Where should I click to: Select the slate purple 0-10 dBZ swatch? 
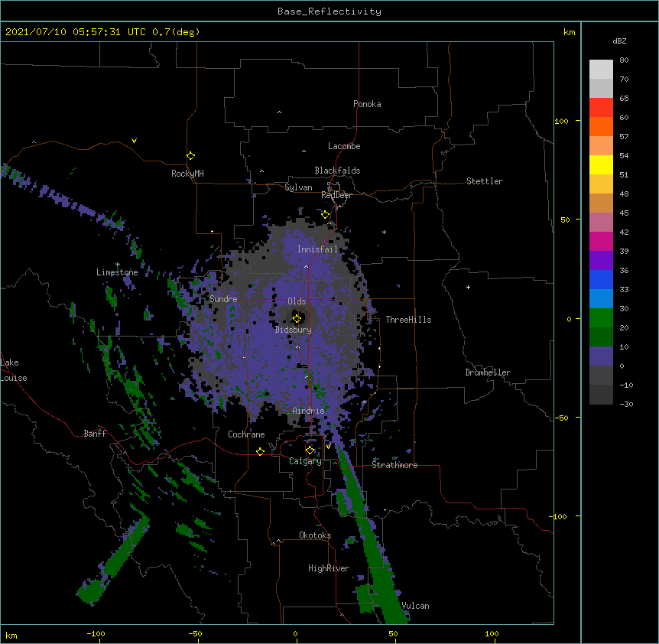pos(601,356)
